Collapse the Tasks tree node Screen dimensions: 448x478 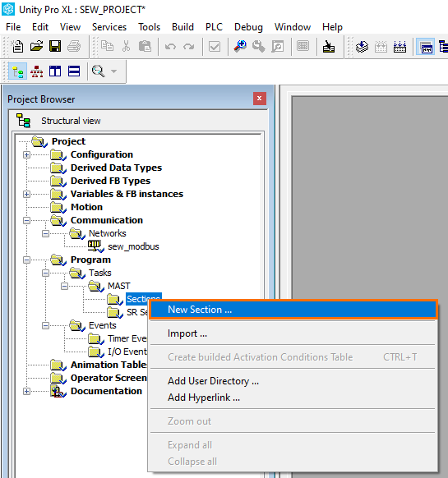45,273
